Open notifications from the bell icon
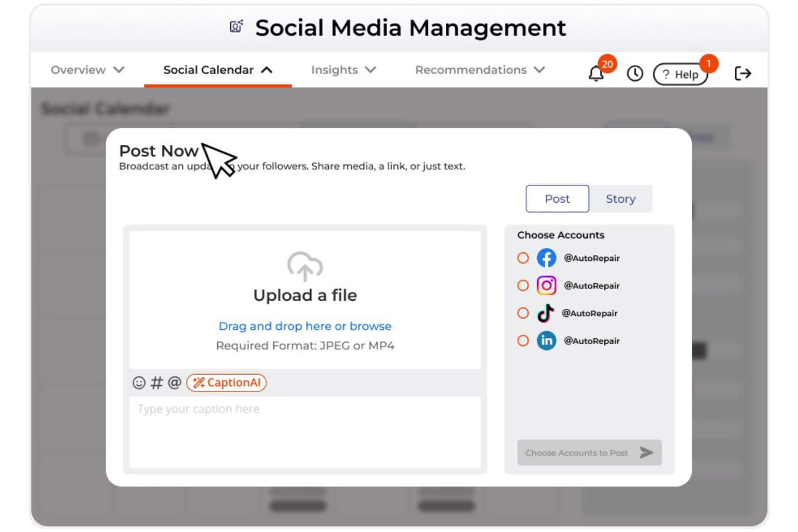798x532 pixels. coord(596,73)
